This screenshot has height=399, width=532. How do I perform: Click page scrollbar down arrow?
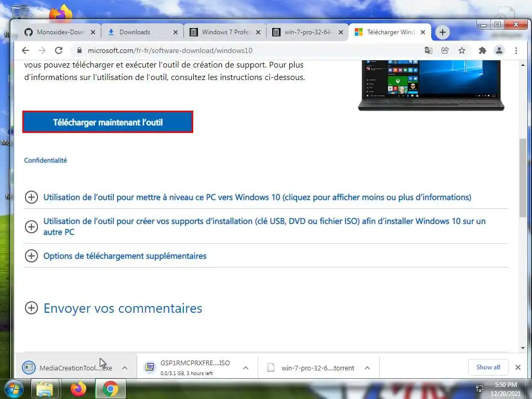pyautogui.click(x=523, y=348)
